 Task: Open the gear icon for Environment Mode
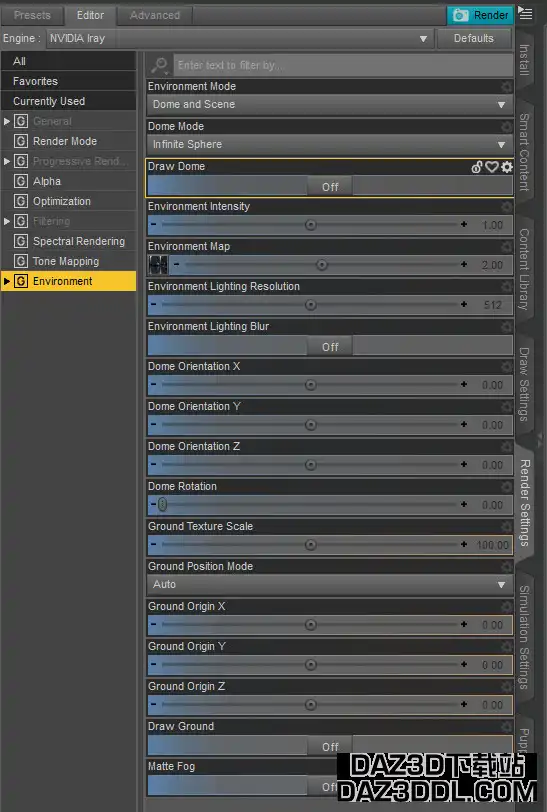tap(506, 86)
